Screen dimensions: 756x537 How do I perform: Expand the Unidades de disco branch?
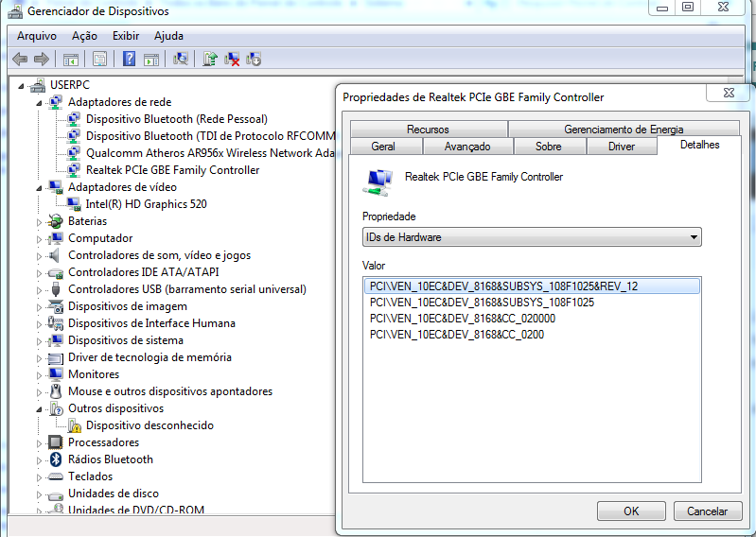tap(39, 494)
